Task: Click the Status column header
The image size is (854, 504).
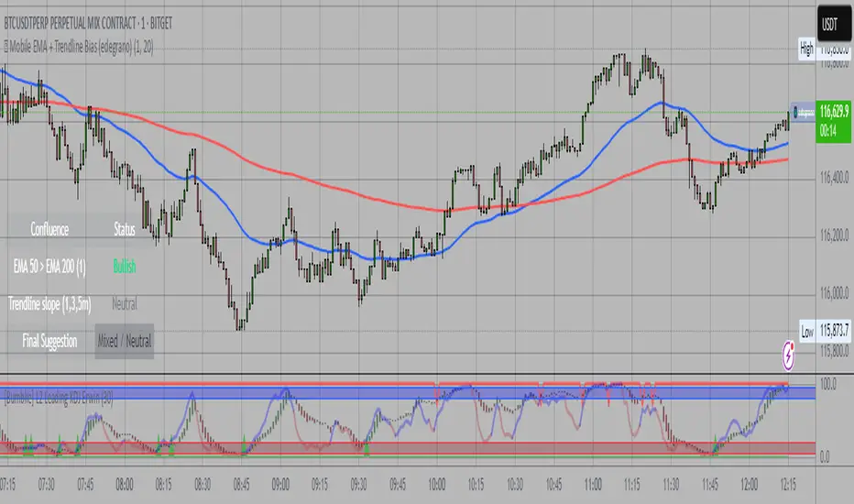Action: [x=125, y=229]
